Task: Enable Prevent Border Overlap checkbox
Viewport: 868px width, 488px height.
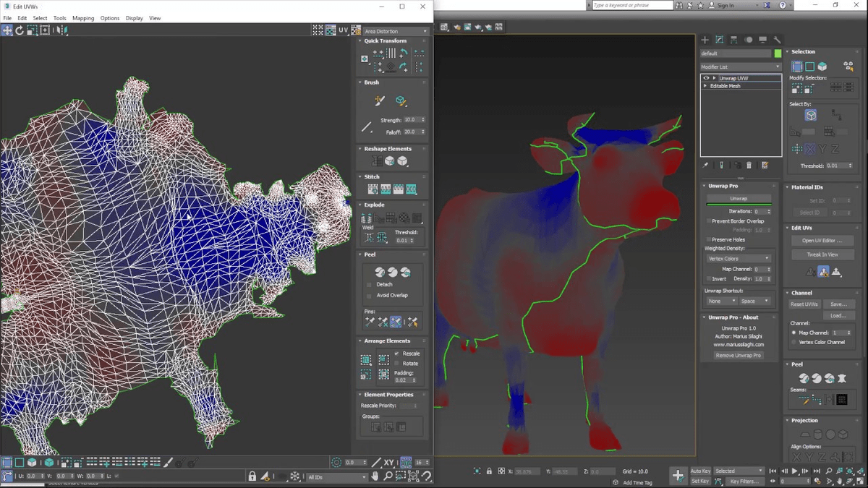Action: 708,221
